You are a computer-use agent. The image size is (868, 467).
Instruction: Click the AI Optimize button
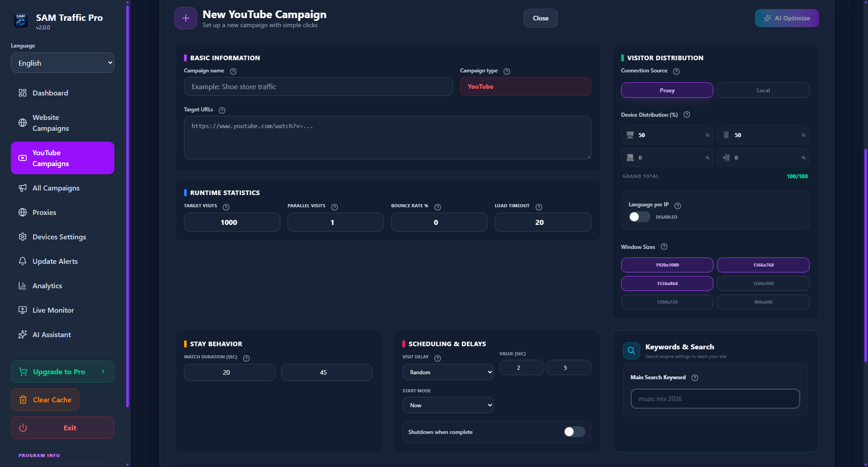tap(787, 18)
